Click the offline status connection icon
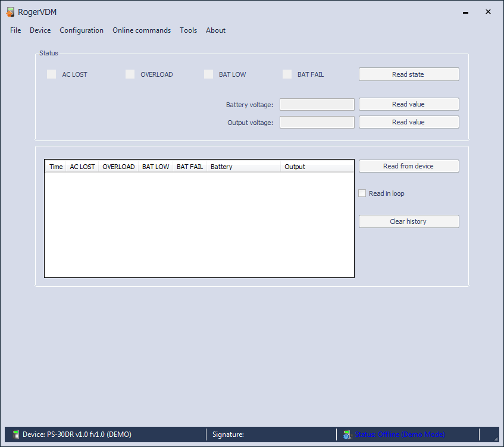The height and width of the screenshot is (447, 504). tap(348, 435)
